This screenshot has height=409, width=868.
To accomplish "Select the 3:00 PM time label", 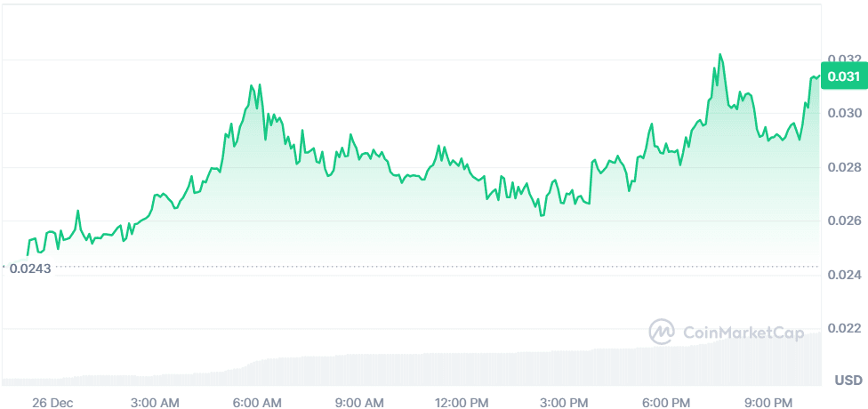I will (565, 402).
